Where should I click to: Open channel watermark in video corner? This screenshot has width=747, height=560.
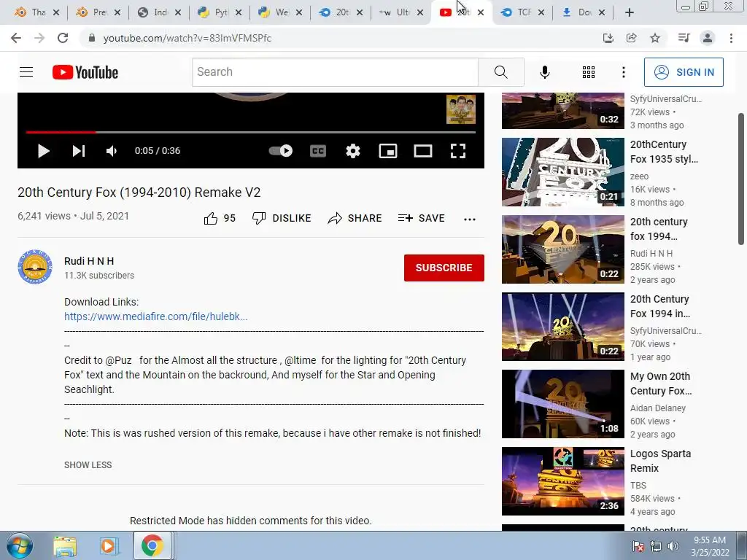click(x=461, y=109)
